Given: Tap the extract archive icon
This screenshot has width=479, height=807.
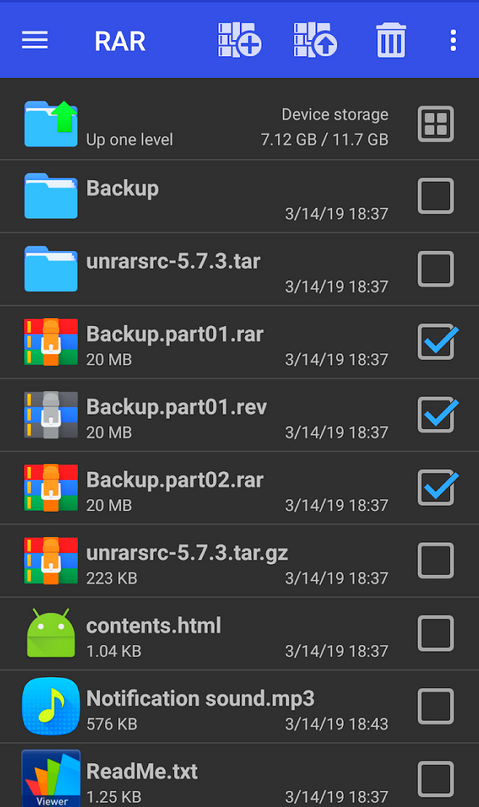Looking at the screenshot, I should tap(315, 40).
